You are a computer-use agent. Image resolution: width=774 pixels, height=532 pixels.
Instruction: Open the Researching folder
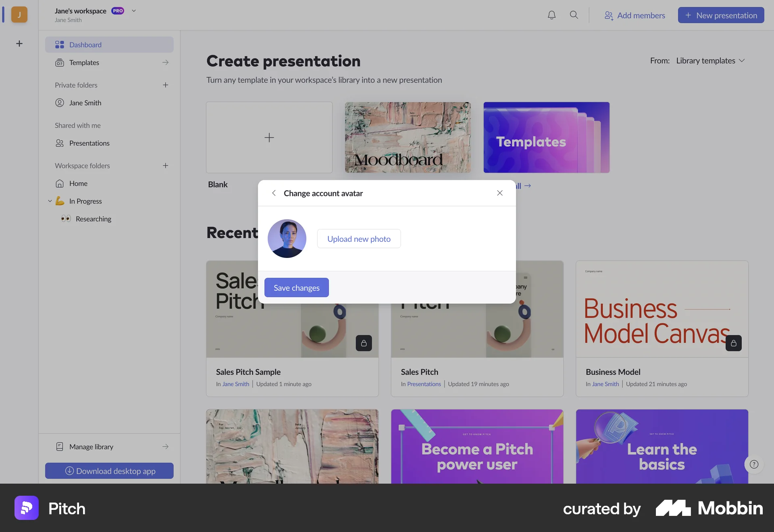pyautogui.click(x=94, y=219)
